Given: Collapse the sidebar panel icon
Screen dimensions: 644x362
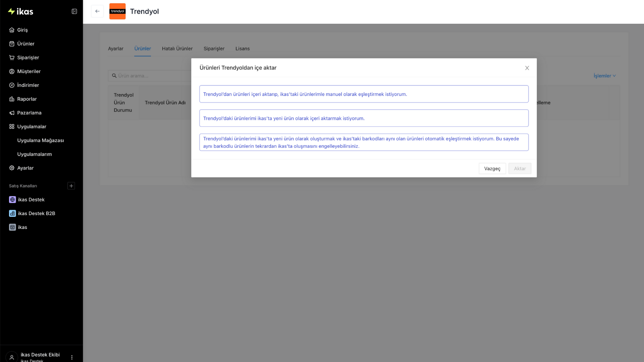Looking at the screenshot, I should pos(74,11).
